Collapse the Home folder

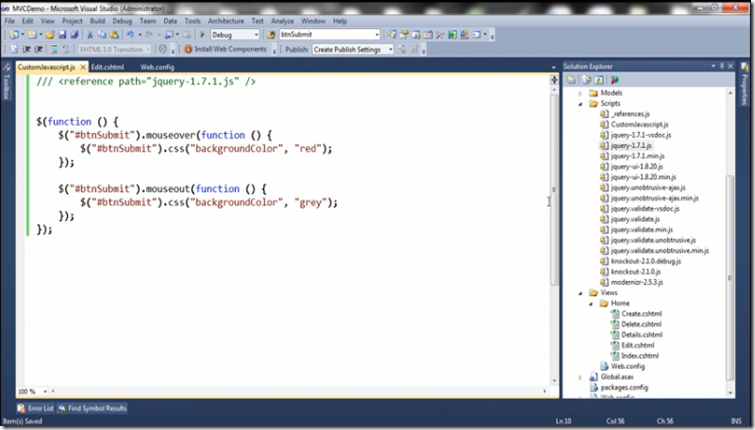click(x=591, y=303)
